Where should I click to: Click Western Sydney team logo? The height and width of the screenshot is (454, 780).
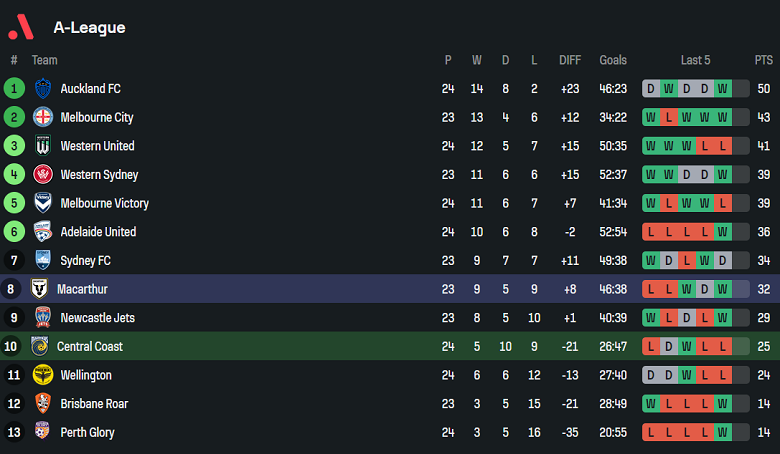pyautogui.click(x=43, y=175)
